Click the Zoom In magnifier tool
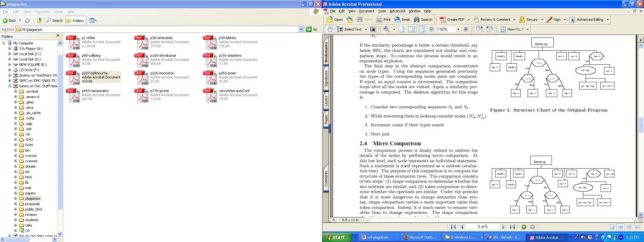The height and width of the screenshot is (242, 644). click(x=386, y=29)
